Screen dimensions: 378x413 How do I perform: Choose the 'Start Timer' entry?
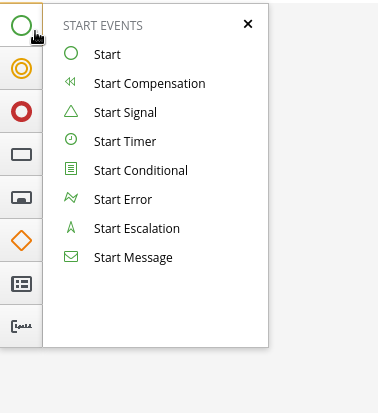(x=125, y=142)
